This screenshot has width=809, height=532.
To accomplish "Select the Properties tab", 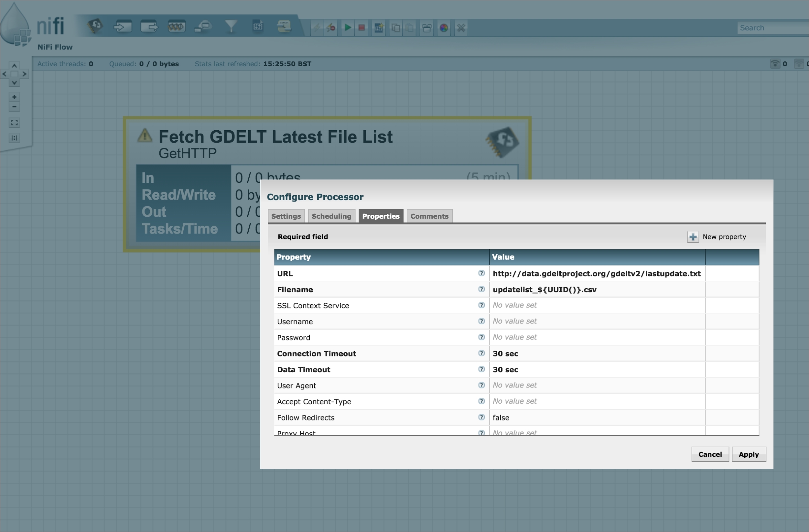I will (381, 216).
